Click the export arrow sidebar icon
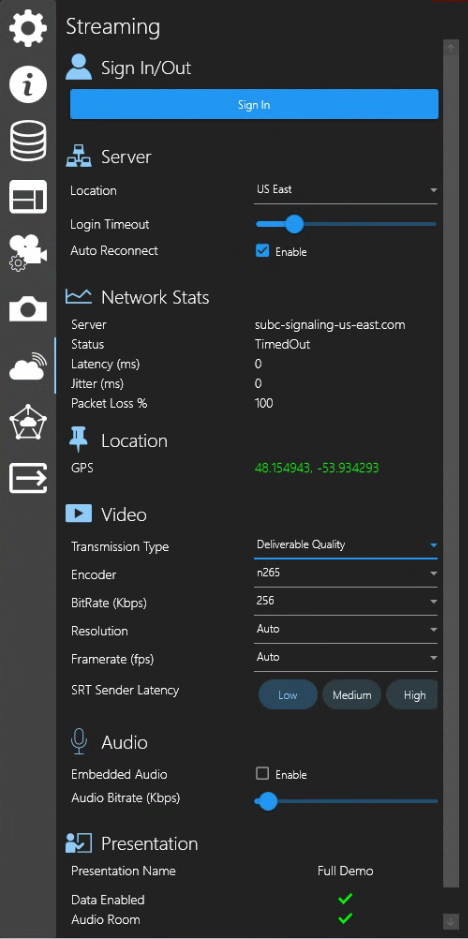The image size is (468, 939). point(28,478)
